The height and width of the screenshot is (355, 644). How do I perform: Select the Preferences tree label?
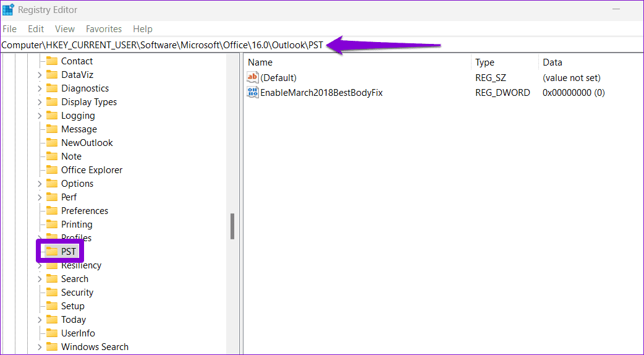[85, 210]
